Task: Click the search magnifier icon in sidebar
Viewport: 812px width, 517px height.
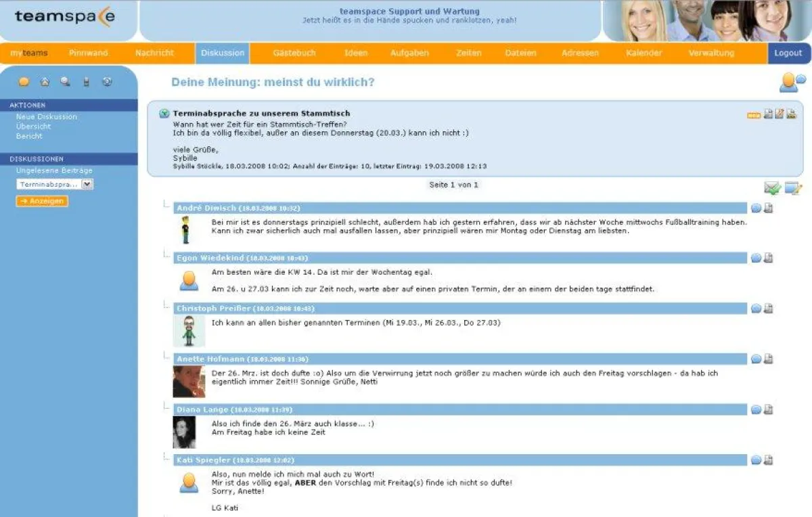Action: coord(65,82)
